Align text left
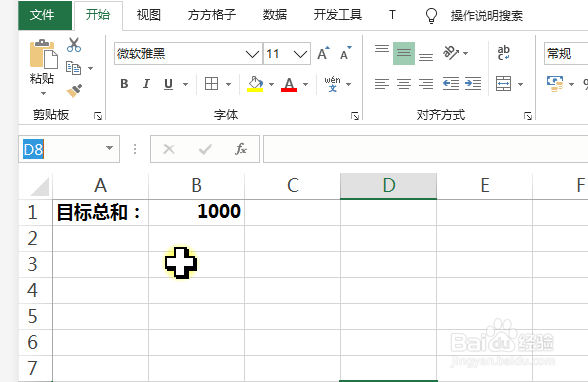The image size is (588, 382). click(x=382, y=84)
